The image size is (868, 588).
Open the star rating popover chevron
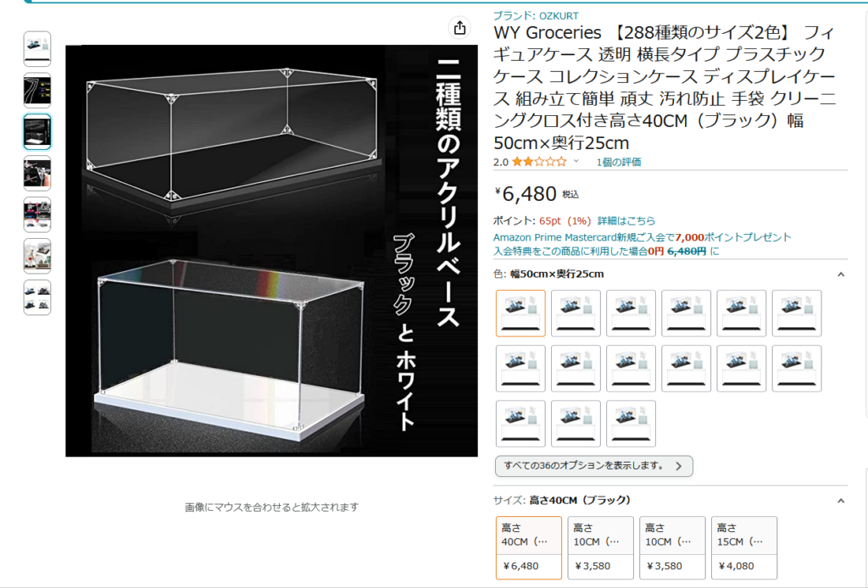pyautogui.click(x=576, y=162)
